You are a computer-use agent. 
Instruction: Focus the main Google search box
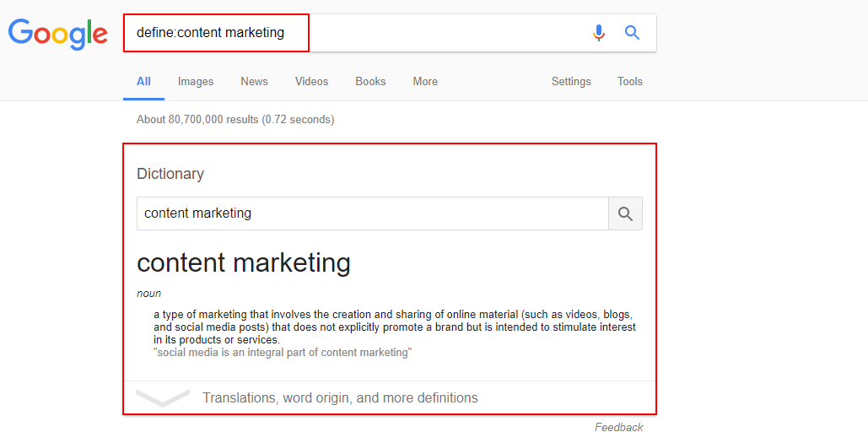tap(354, 33)
